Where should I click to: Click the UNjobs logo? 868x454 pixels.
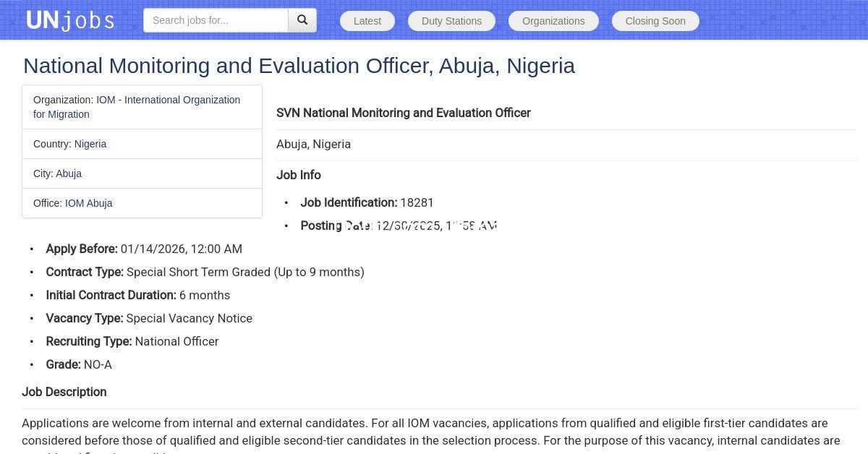coord(70,20)
